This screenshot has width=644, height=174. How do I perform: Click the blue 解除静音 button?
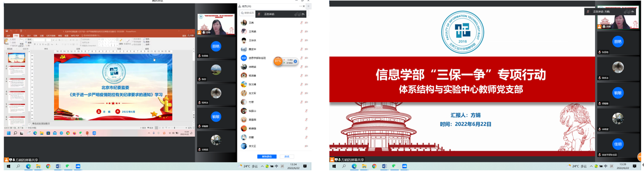point(267,157)
